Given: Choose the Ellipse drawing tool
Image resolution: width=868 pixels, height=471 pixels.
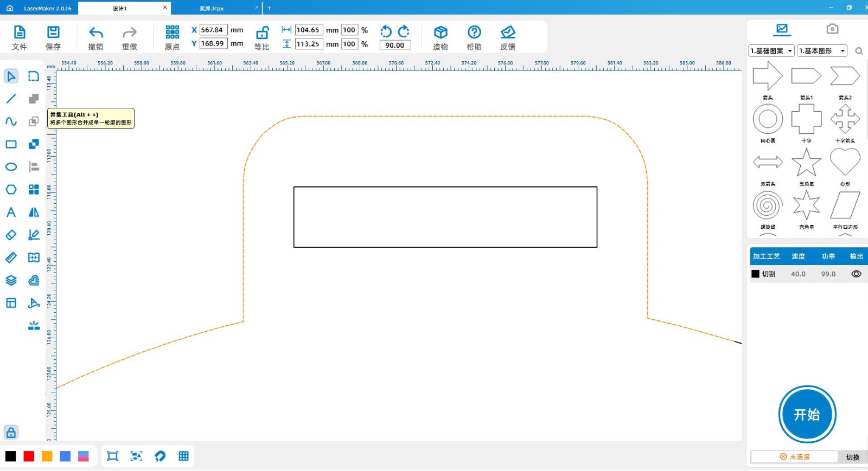Looking at the screenshot, I should (11, 167).
